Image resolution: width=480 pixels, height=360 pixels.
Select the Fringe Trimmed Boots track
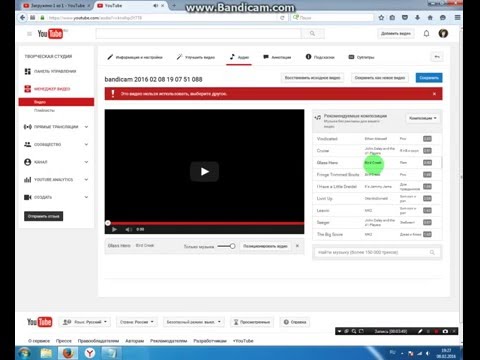click(377, 175)
